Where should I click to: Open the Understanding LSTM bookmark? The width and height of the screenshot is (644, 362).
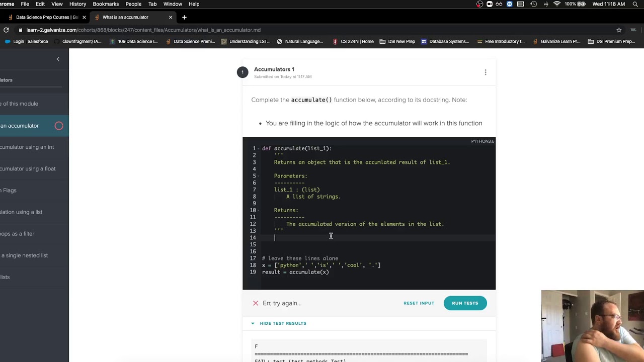point(246,41)
